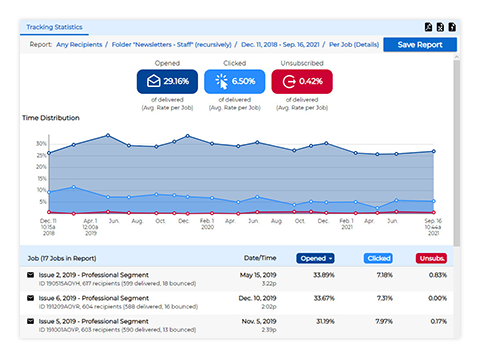Click the ID line "604 recipients (588 delivered, 16 bounced)"
Viewport: 480px width, 360px height.
[118, 307]
